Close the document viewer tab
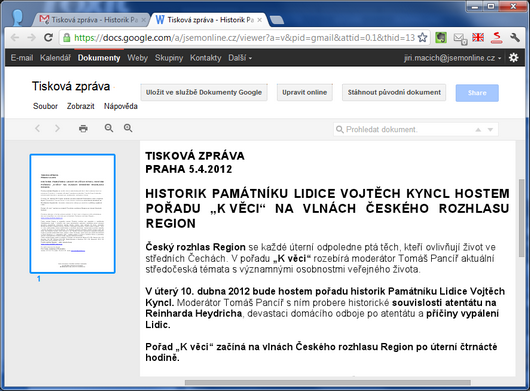 (260, 20)
